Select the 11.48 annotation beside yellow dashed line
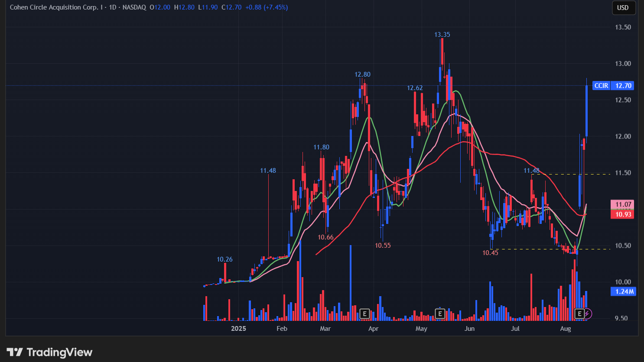Image resolution: width=644 pixels, height=362 pixels. [531, 171]
